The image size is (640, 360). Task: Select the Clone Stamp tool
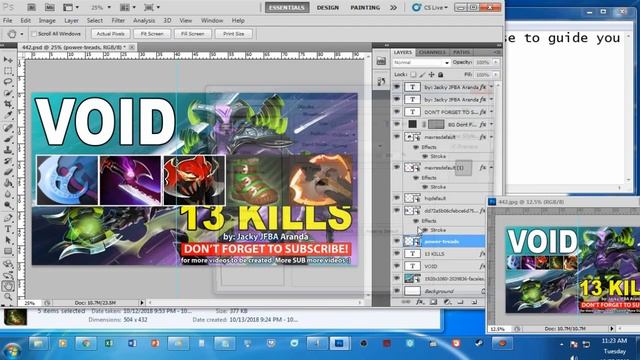pyautogui.click(x=8, y=150)
